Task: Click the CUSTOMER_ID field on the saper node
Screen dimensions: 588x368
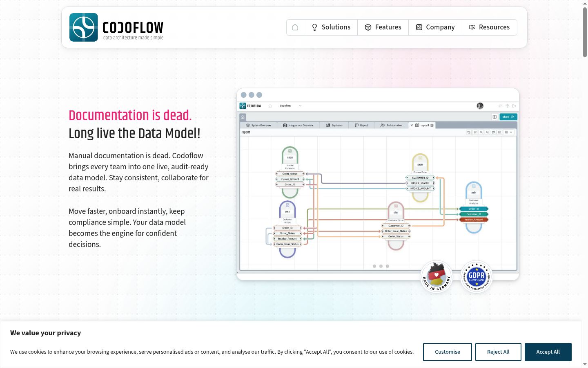Action: point(420,178)
